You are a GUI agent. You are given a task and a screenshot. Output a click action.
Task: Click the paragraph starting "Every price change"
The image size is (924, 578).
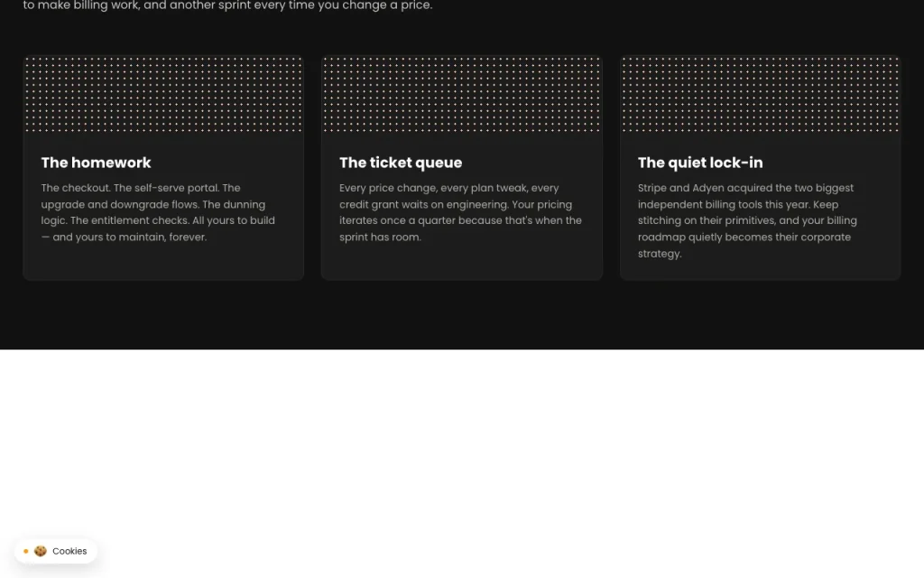click(x=460, y=212)
